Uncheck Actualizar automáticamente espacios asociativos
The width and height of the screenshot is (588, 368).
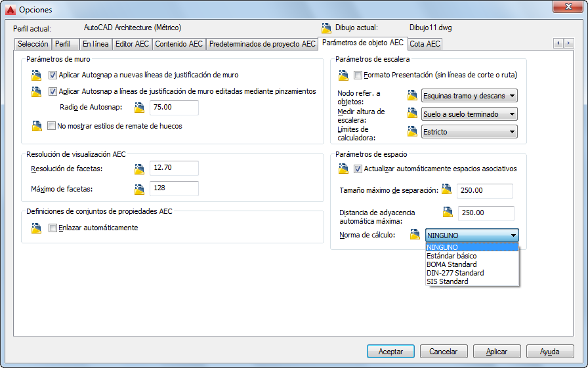(x=358, y=169)
